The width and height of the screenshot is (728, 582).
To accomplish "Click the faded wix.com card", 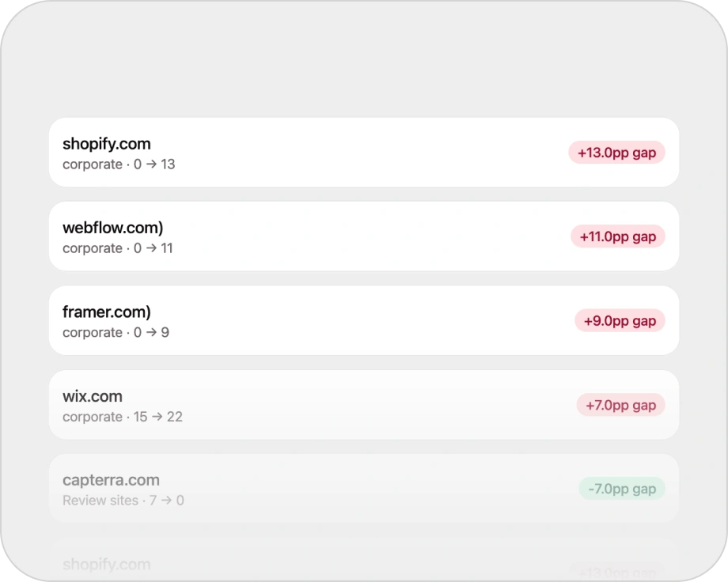I will [364, 404].
